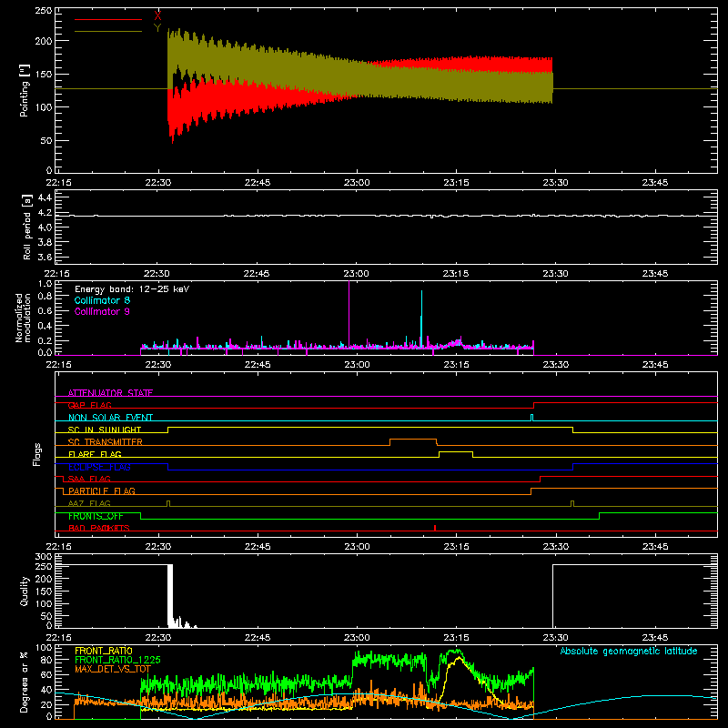The image size is (728, 728).
Task: Click the tall magenta modulation spike near 23:00
Action: [x=349, y=313]
